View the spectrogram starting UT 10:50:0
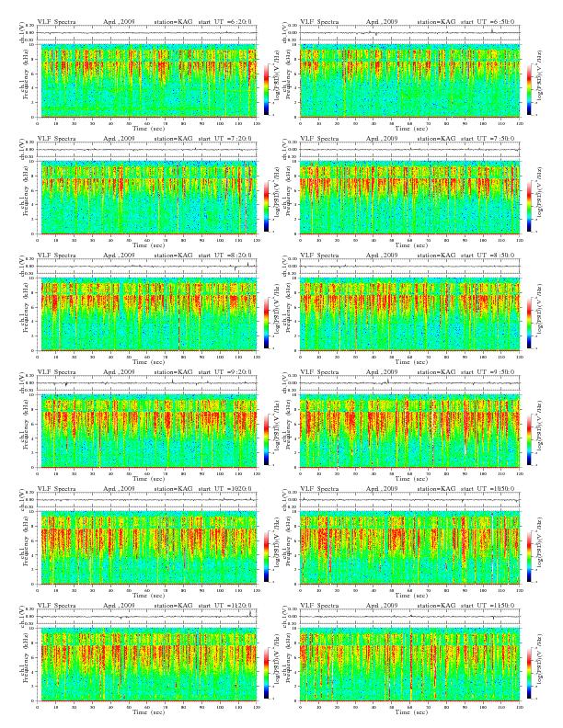563x728 pixels. pos(409,548)
